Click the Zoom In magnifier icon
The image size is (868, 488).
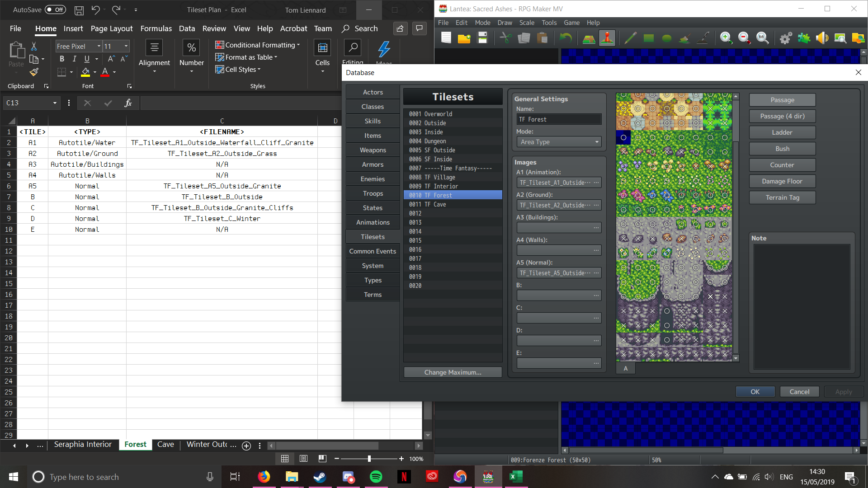[726, 38]
